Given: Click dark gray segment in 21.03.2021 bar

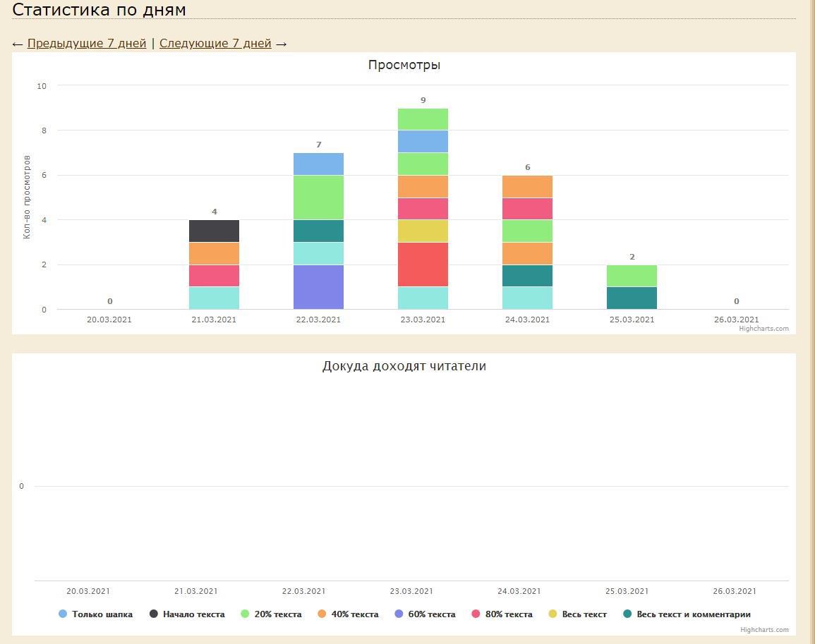Looking at the screenshot, I should point(214,231).
